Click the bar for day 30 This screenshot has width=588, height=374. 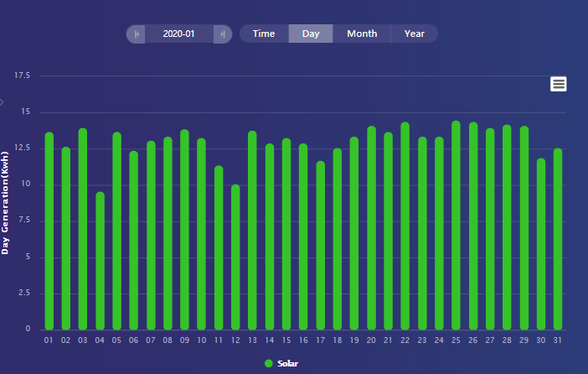tap(541, 244)
